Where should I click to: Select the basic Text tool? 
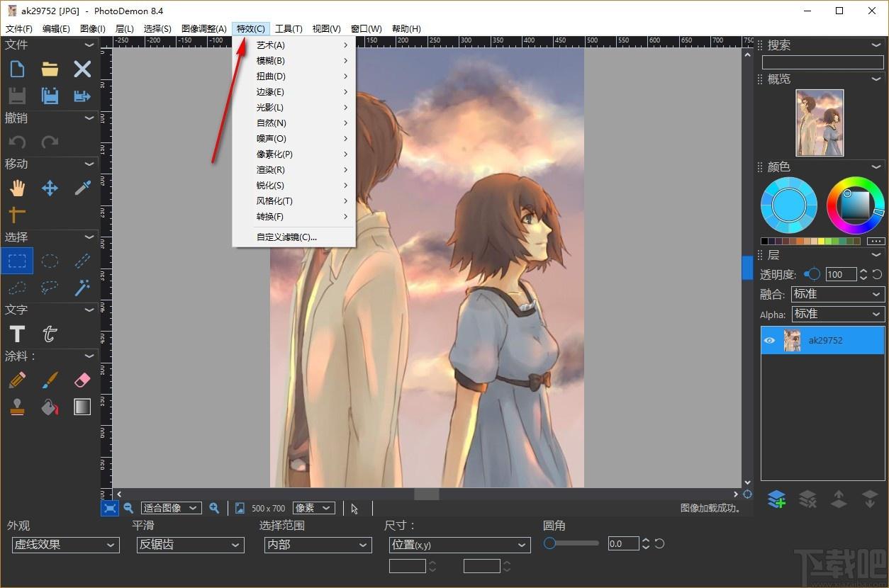[x=17, y=334]
